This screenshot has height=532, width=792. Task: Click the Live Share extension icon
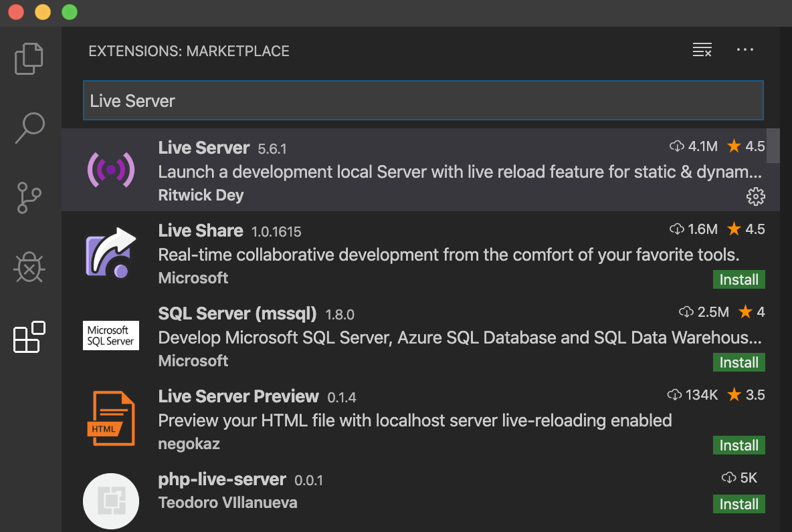pyautogui.click(x=111, y=253)
